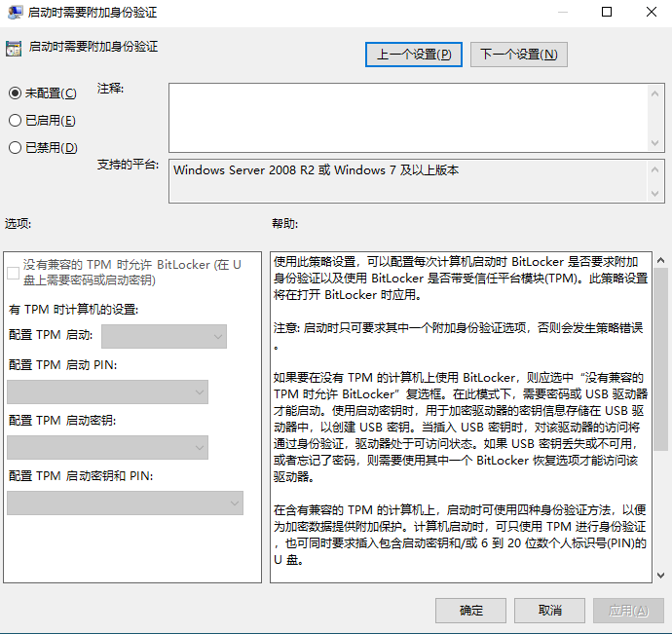Confirm with the 确定 button
The image size is (672, 634).
click(471, 611)
